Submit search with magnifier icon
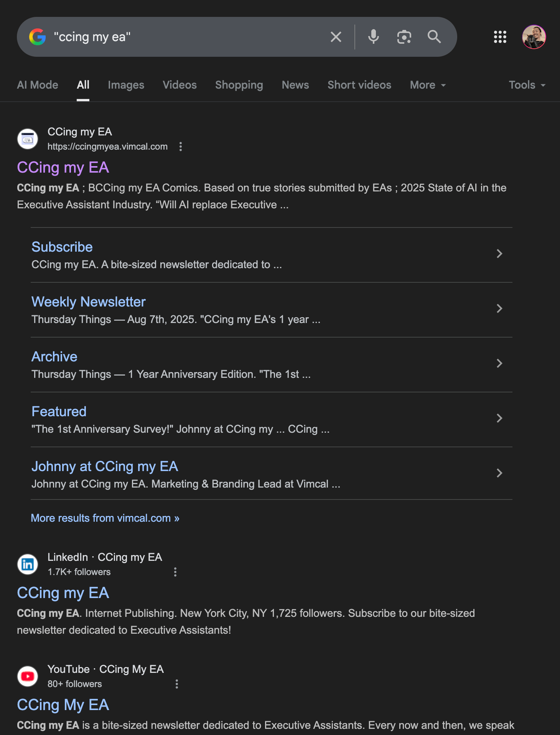Viewport: 560px width, 735px height. pos(434,37)
